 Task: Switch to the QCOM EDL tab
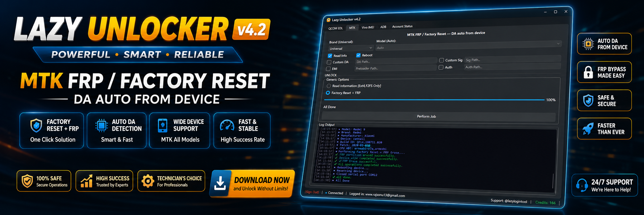335,28
